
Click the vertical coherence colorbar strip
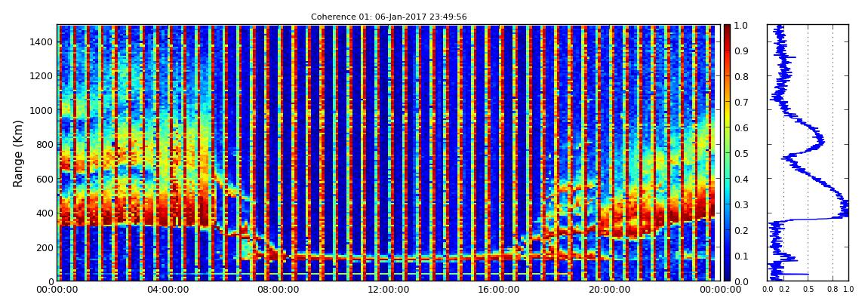[x=727, y=152]
